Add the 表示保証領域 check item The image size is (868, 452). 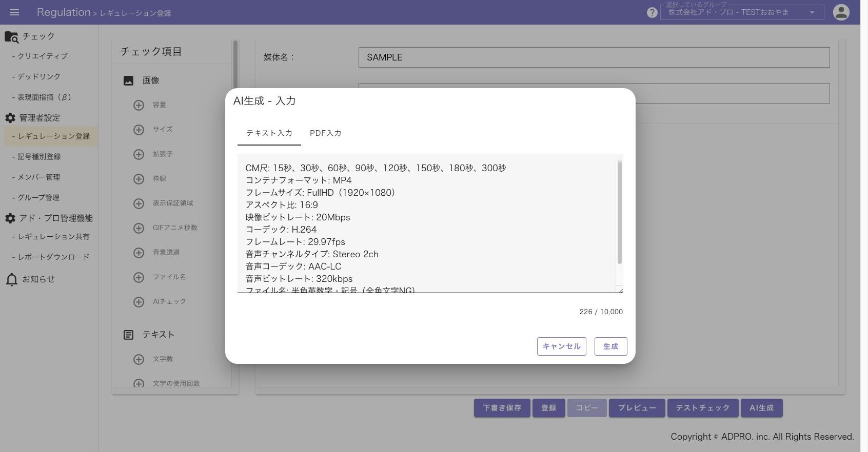coord(139,203)
